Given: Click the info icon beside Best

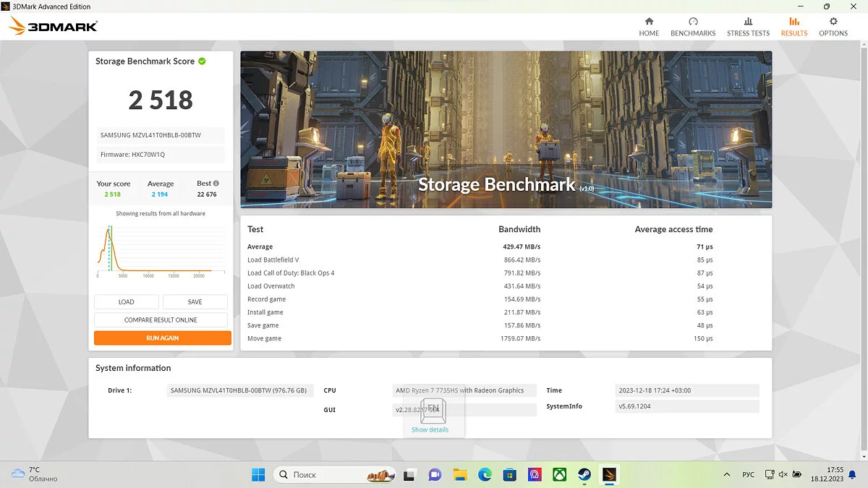Looking at the screenshot, I should (216, 184).
